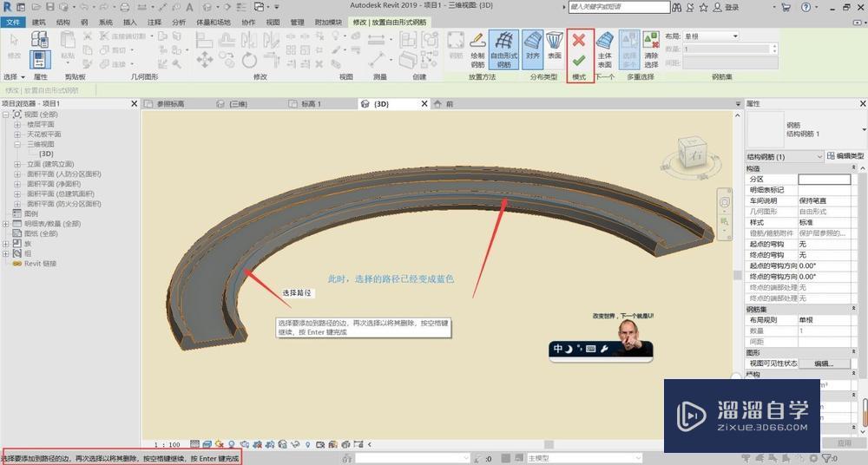Click the 1 : 100 view scale

coord(168,444)
